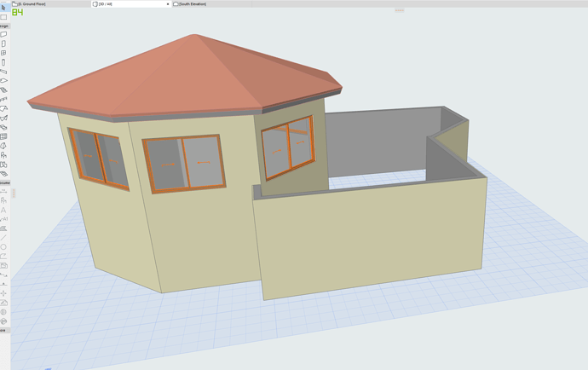
Task: Select the Morph tool
Action: (3, 146)
